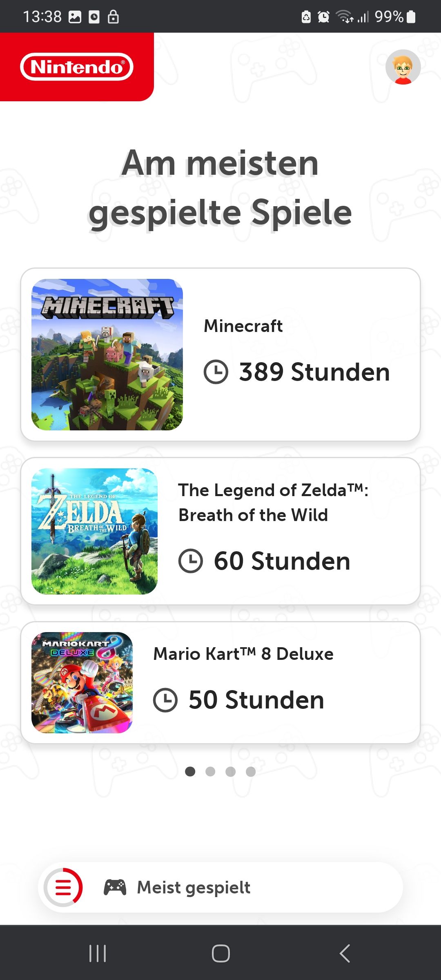Open the Mii profile avatar
Viewport: 441px width, 980px height.
(x=403, y=67)
